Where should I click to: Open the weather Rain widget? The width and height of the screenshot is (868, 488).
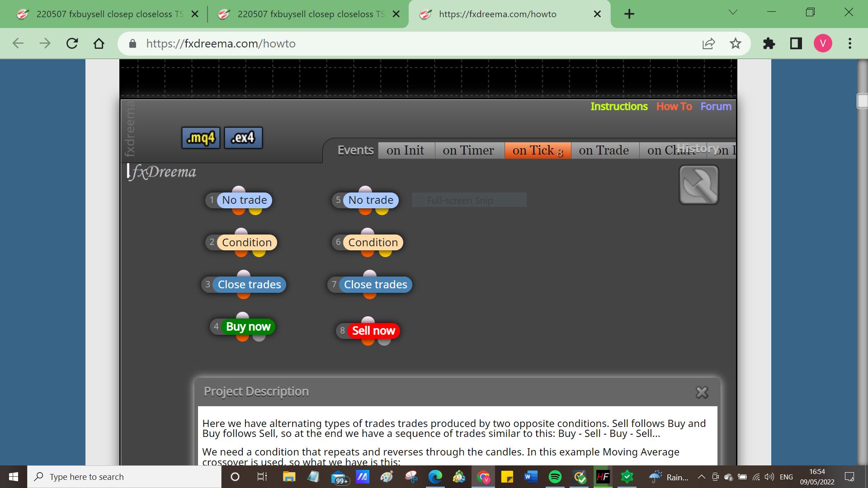pyautogui.click(x=669, y=477)
